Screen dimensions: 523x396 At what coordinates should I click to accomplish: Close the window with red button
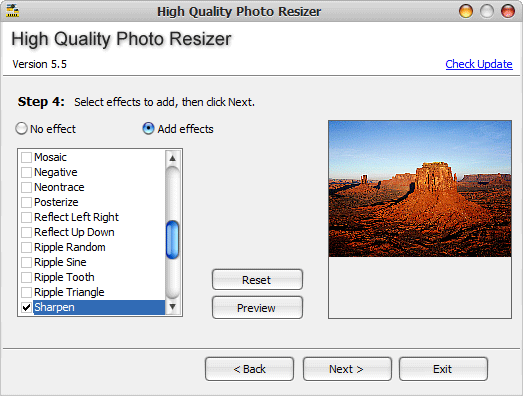coord(508,11)
